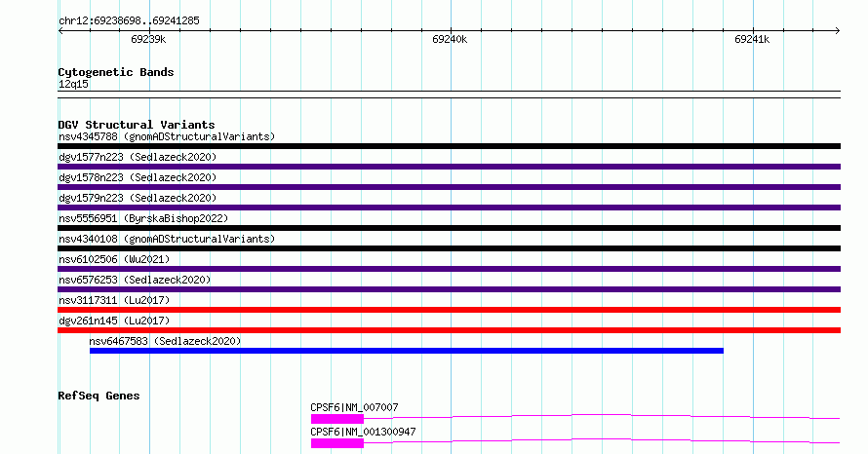Click the Cytogenetic Bands track title

pyautogui.click(x=116, y=72)
